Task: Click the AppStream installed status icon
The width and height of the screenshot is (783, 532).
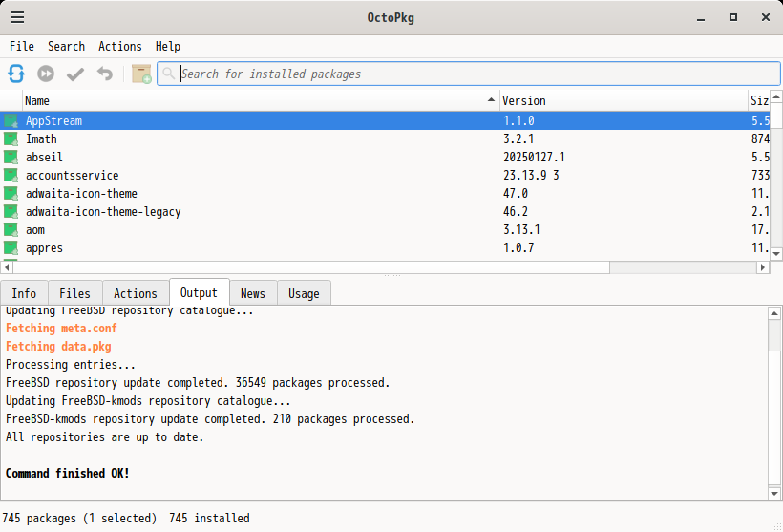Action: tap(11, 121)
